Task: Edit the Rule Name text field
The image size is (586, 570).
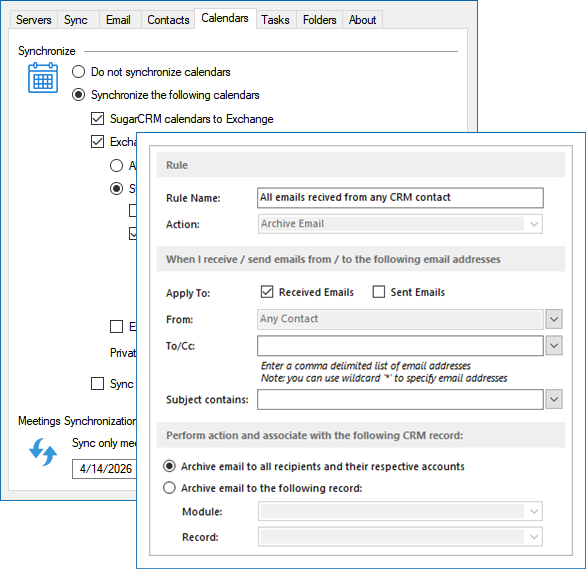Action: click(x=400, y=198)
